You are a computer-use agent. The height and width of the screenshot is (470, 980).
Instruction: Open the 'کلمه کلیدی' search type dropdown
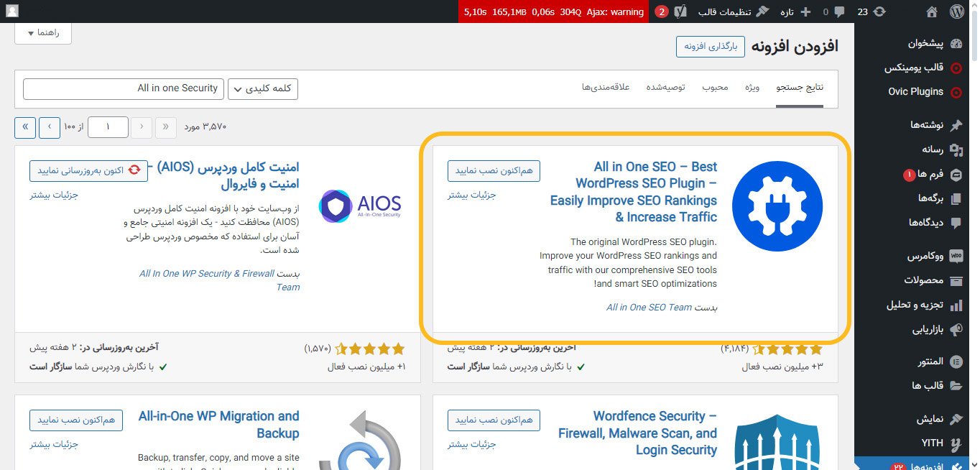(x=263, y=88)
